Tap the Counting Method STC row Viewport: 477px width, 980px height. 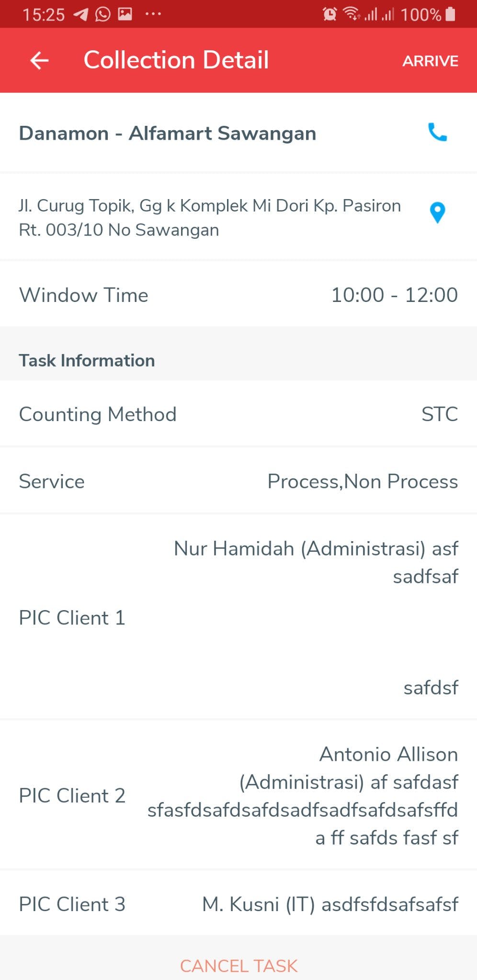click(x=238, y=414)
